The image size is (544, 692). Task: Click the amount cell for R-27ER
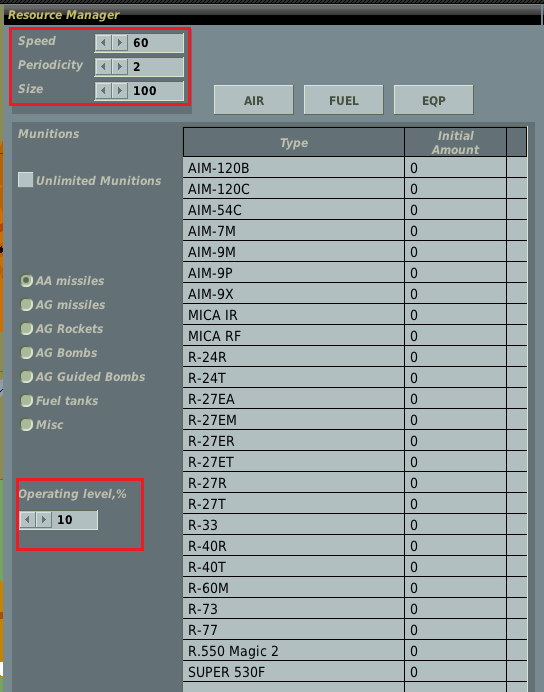pos(455,441)
